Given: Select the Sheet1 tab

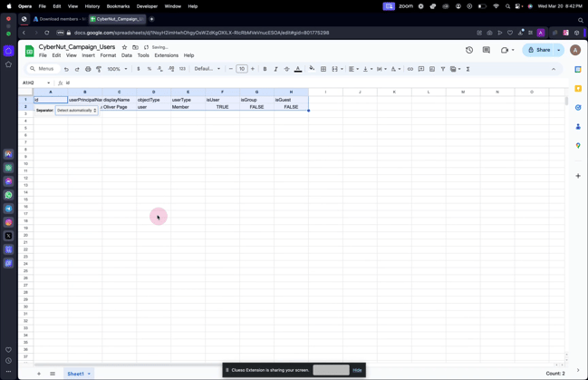Looking at the screenshot, I should pos(76,374).
